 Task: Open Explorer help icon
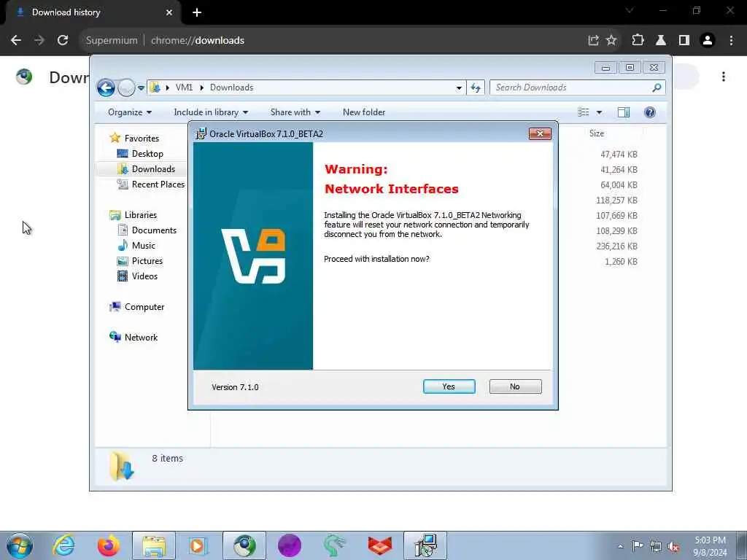point(649,112)
